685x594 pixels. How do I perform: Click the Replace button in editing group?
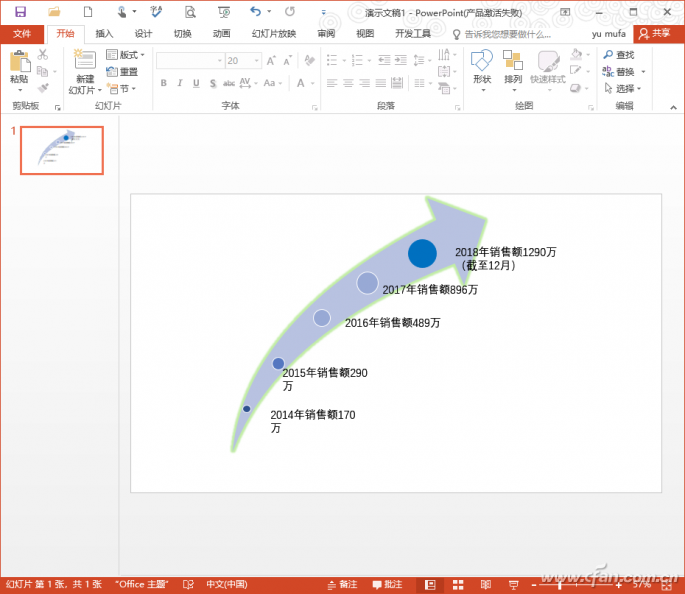coord(624,72)
